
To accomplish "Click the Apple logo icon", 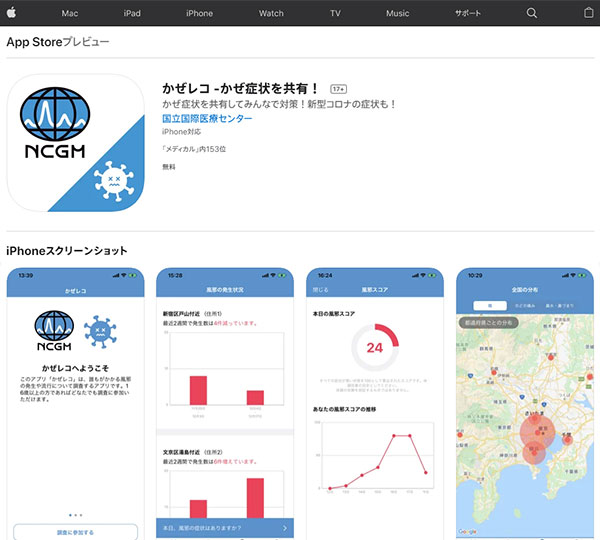I will 11,13.
